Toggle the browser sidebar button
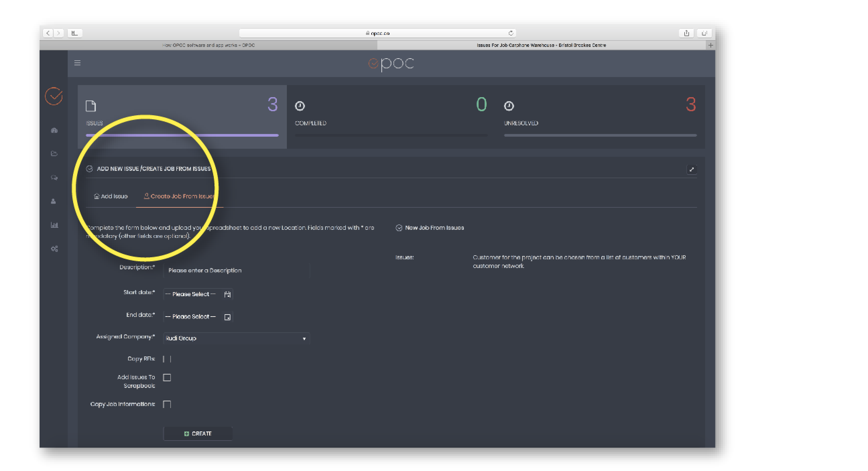868x471 pixels. click(75, 33)
